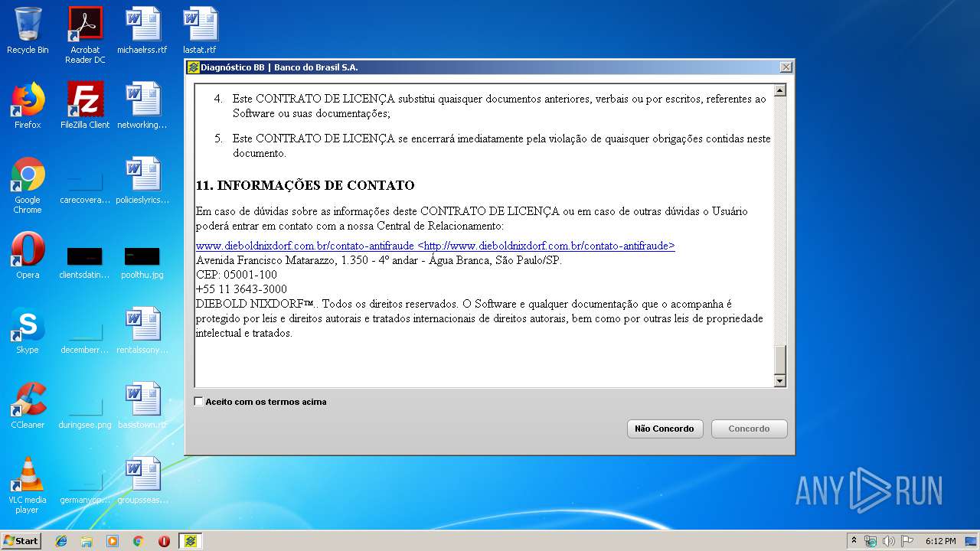Click the 'Concordo' button
980x551 pixels.
(749, 429)
